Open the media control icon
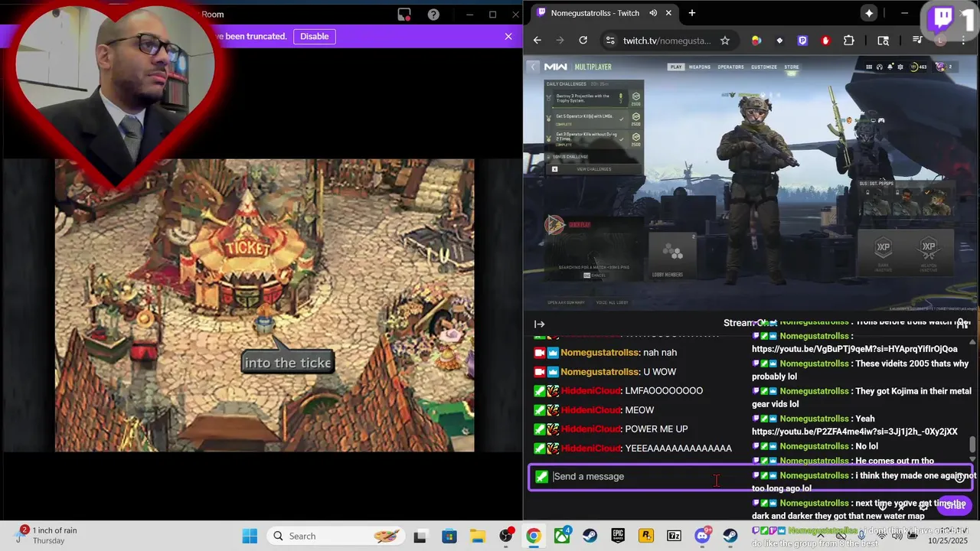Viewport: 980px width, 551px height. (x=916, y=41)
